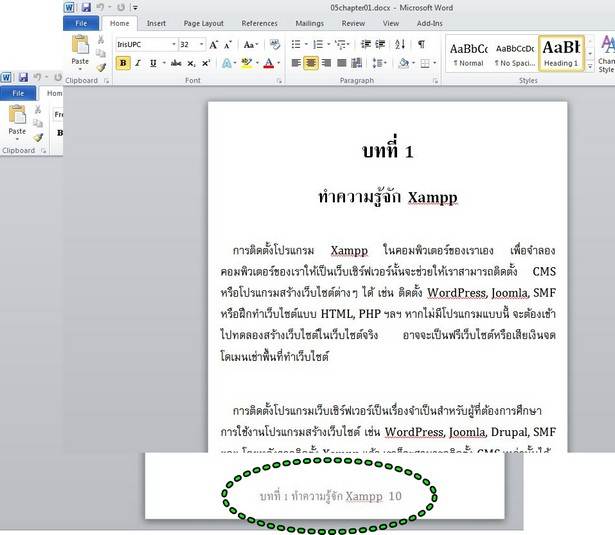Image resolution: width=615 pixels, height=535 pixels.
Task: Open the Line Spacing dropdown
Action: [379, 63]
